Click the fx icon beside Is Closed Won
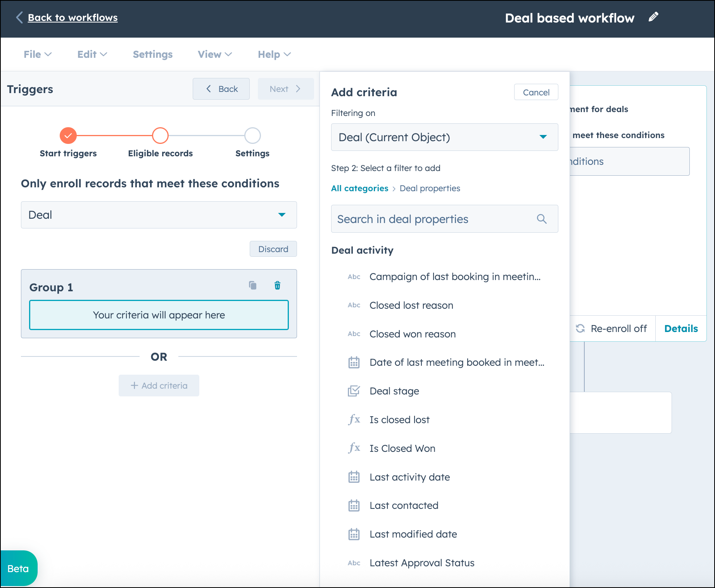Viewport: 715px width, 588px height. [354, 448]
